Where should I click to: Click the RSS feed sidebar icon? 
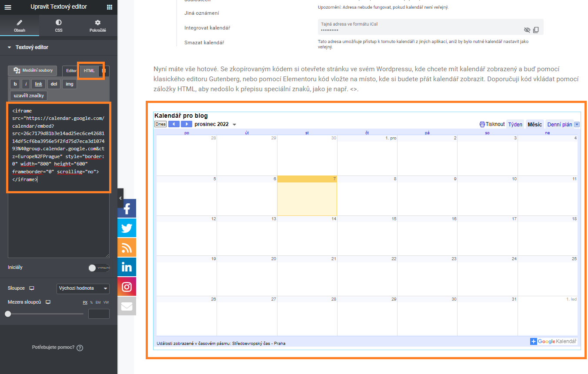point(127,248)
